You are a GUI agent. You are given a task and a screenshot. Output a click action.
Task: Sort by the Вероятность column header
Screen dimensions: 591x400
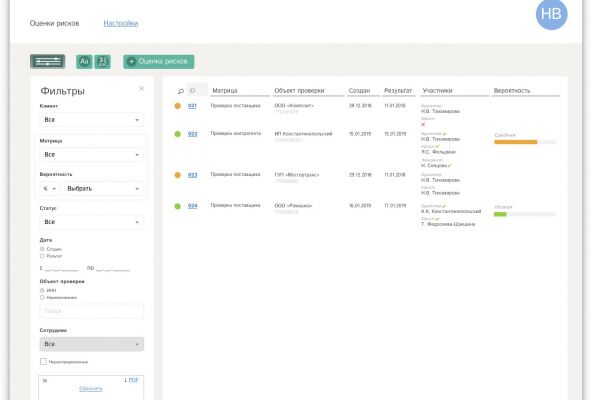pos(512,91)
